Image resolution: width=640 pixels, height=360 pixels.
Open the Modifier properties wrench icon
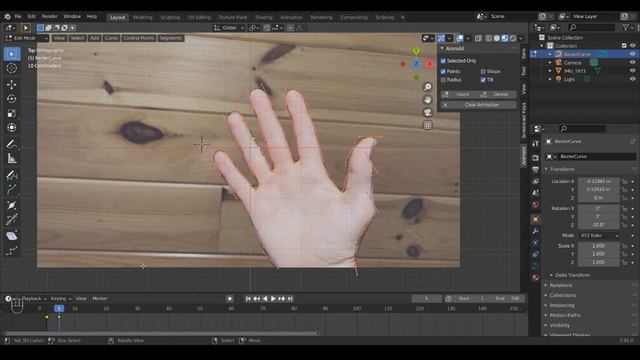[536, 231]
